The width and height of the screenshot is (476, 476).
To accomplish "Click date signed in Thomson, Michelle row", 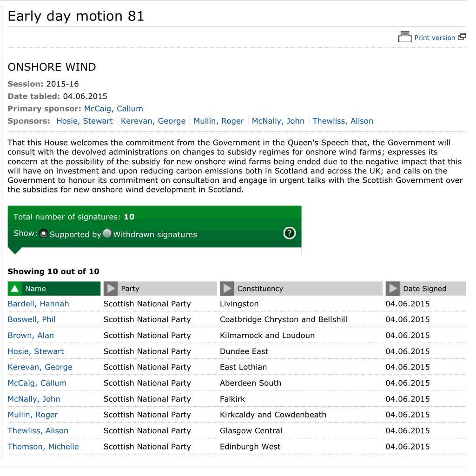I will tap(407, 447).
